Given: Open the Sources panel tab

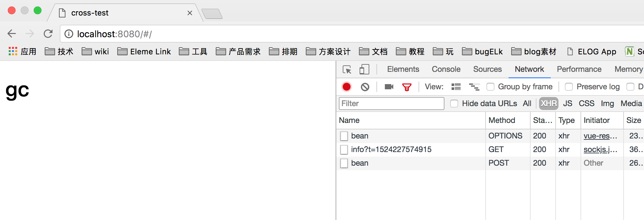Looking at the screenshot, I should [487, 69].
